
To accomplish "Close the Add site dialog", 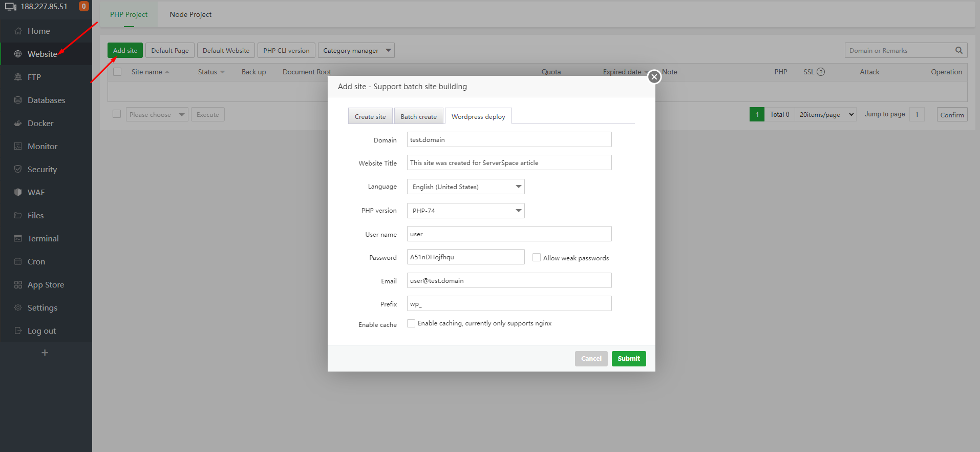I will [654, 77].
